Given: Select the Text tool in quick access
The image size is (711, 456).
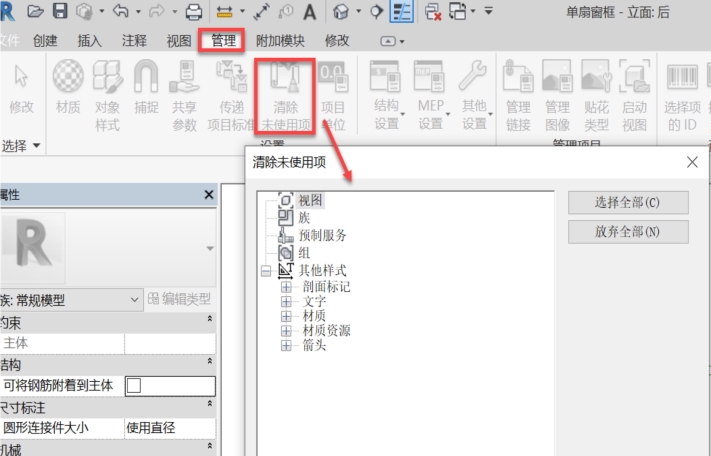Looking at the screenshot, I should (310, 12).
